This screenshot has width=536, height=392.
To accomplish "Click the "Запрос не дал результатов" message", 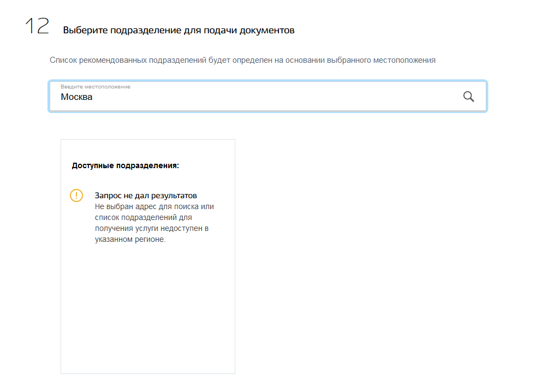I will pos(146,195).
